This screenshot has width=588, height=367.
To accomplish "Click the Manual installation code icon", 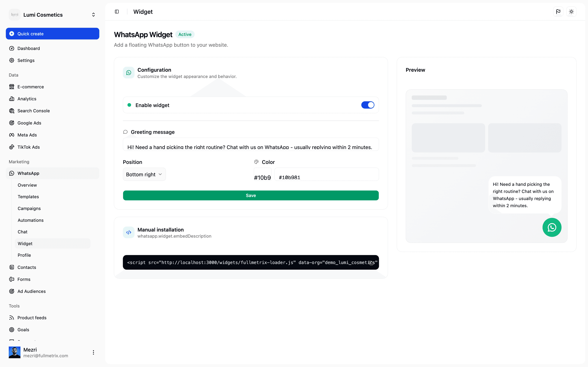I will (x=129, y=232).
